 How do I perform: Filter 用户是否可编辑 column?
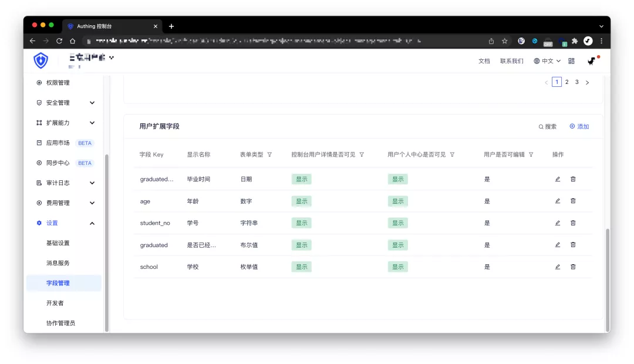coord(531,154)
